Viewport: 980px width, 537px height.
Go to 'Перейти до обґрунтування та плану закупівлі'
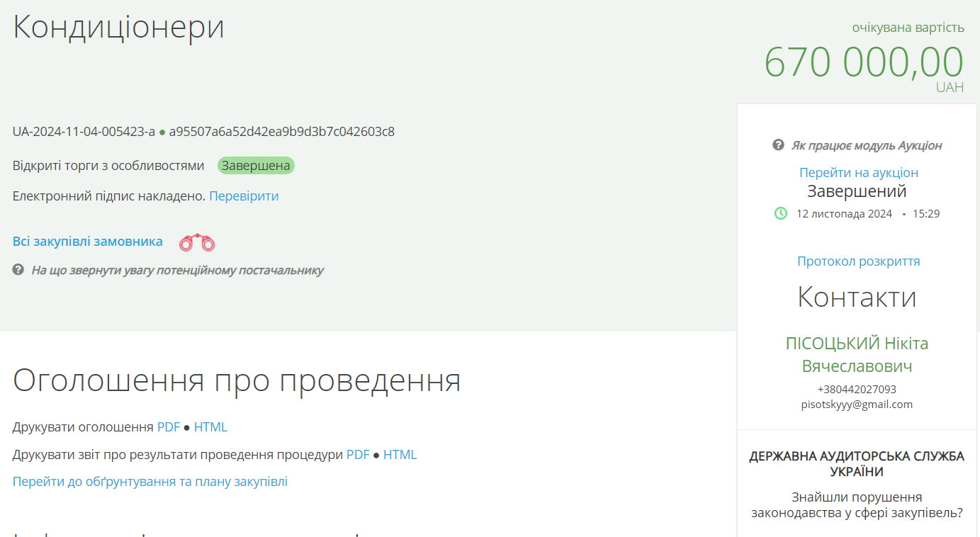tap(150, 482)
